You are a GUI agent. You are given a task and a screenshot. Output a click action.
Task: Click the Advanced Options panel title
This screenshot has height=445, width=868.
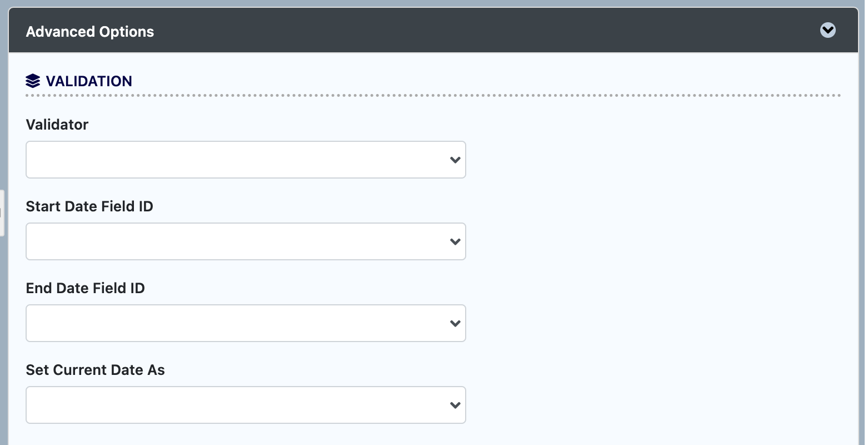pos(90,32)
